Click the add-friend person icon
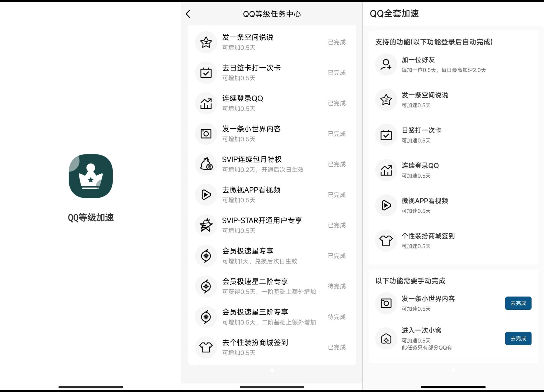 point(386,64)
